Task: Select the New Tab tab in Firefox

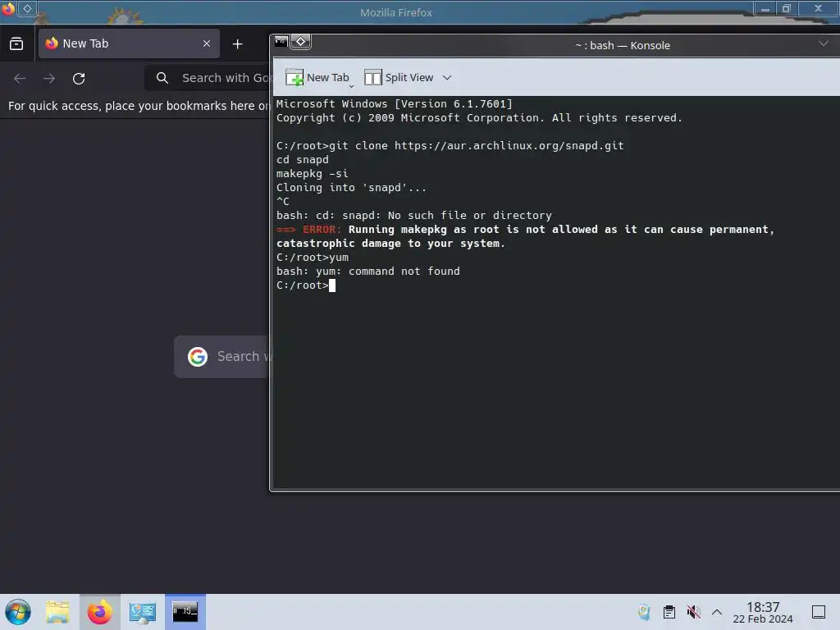Action: [129, 43]
